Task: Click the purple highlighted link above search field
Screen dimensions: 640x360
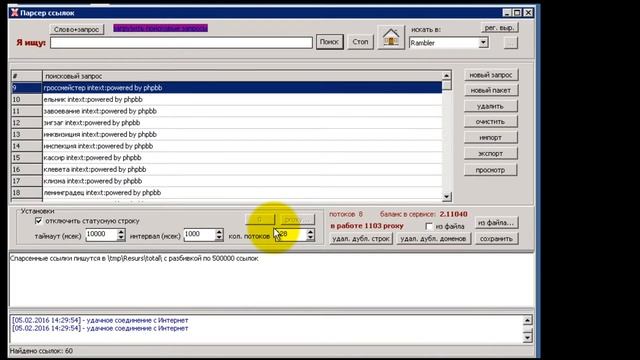Action: tap(160, 28)
